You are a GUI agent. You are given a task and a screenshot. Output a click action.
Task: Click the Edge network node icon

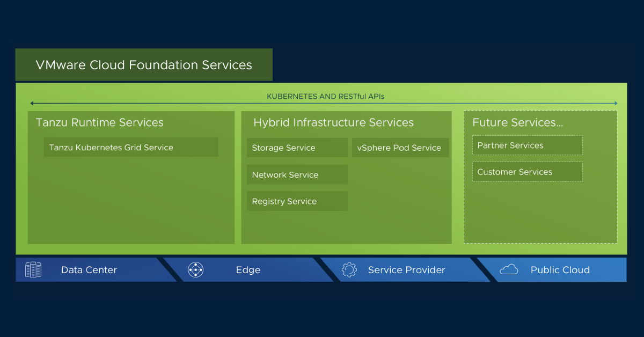pyautogui.click(x=195, y=270)
